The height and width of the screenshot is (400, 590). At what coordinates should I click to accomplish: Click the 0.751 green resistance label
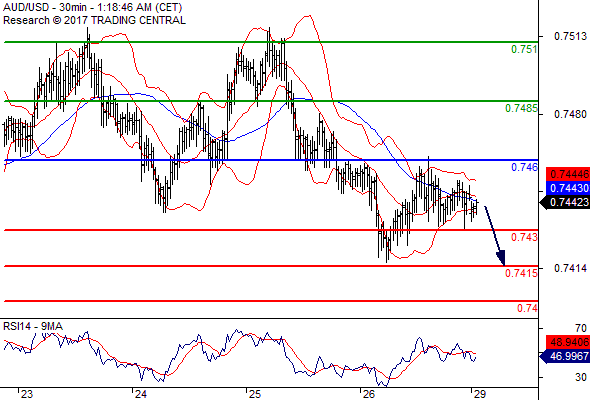pyautogui.click(x=524, y=49)
